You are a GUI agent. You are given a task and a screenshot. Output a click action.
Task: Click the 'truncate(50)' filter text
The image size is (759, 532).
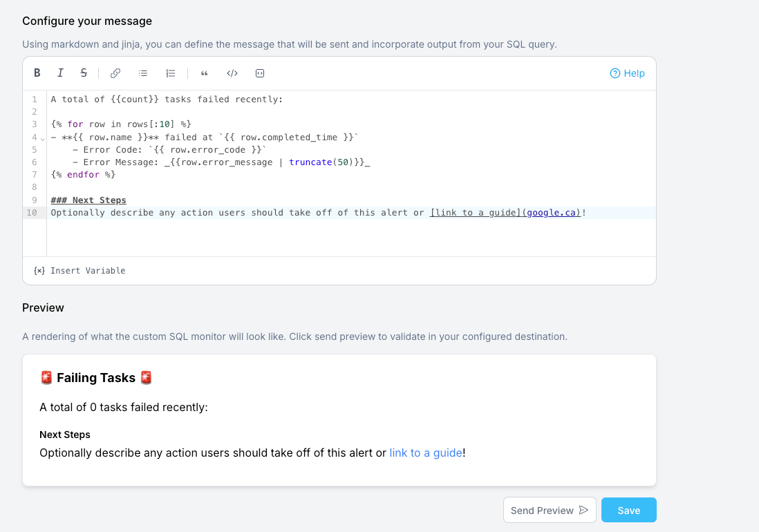coord(321,162)
